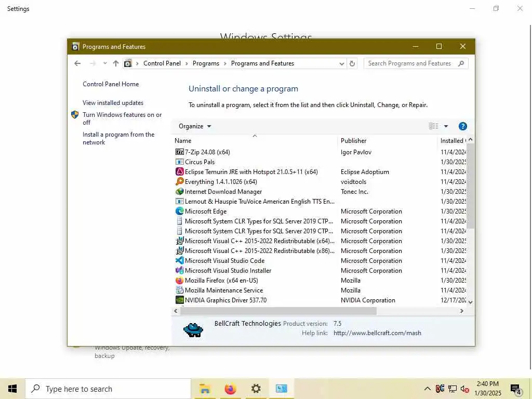532x399 pixels.
Task: Open View installed updates link
Action: pyautogui.click(x=113, y=103)
